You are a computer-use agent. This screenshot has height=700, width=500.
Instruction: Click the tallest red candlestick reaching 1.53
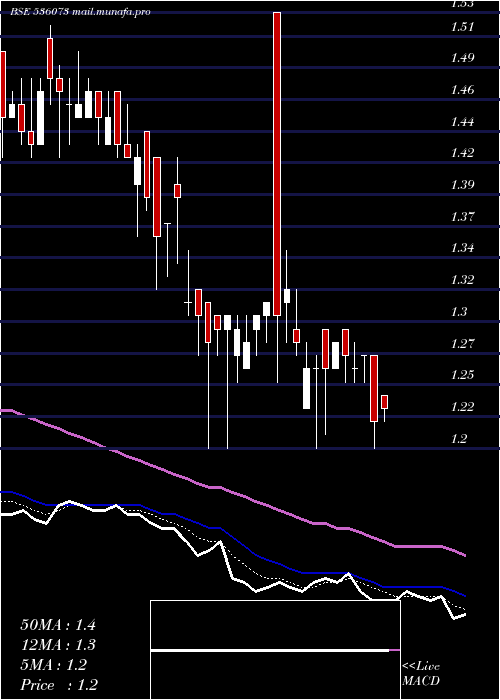click(277, 164)
